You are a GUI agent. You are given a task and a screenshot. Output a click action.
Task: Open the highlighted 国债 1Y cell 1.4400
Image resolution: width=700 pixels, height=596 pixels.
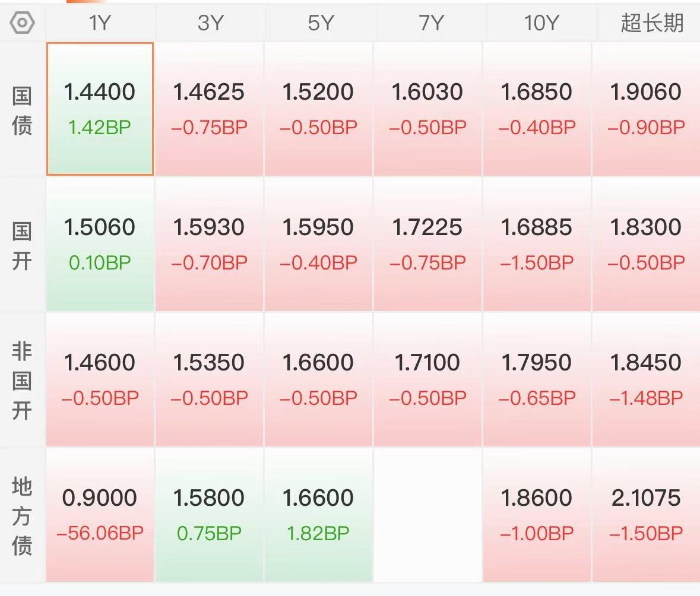(x=100, y=109)
